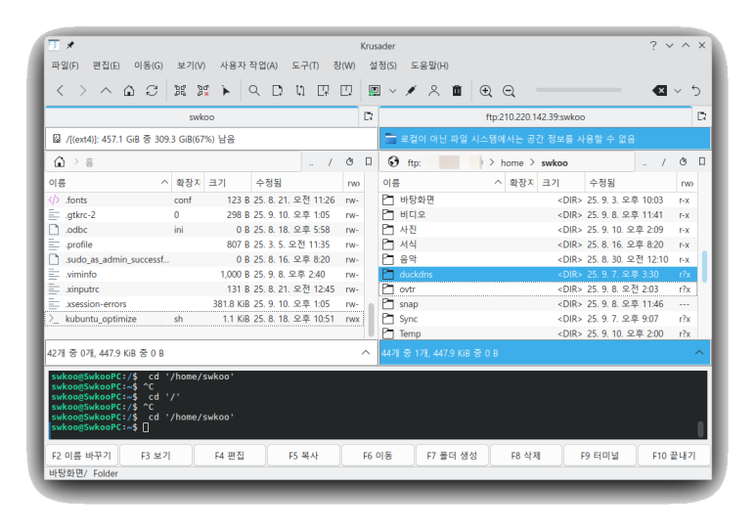The width and height of the screenshot is (756, 532).
Task: Select the .profile file in the left panel
Action: click(x=204, y=244)
